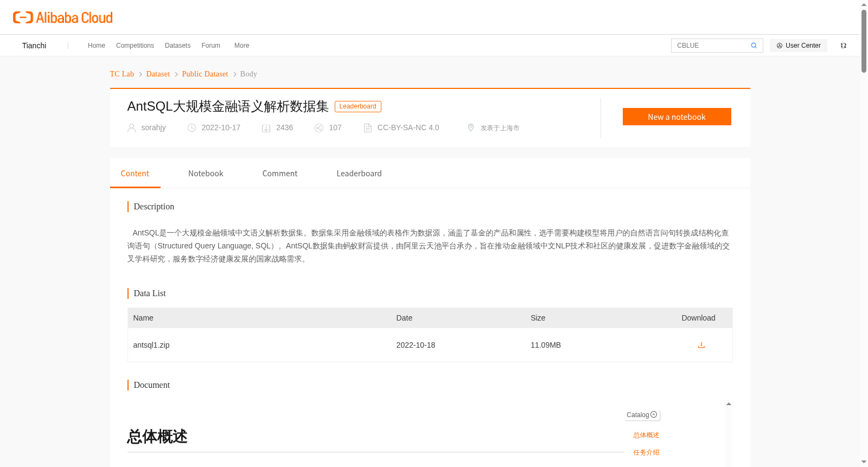Click the New a notebook button
This screenshot has height=467, width=868.
pos(677,117)
